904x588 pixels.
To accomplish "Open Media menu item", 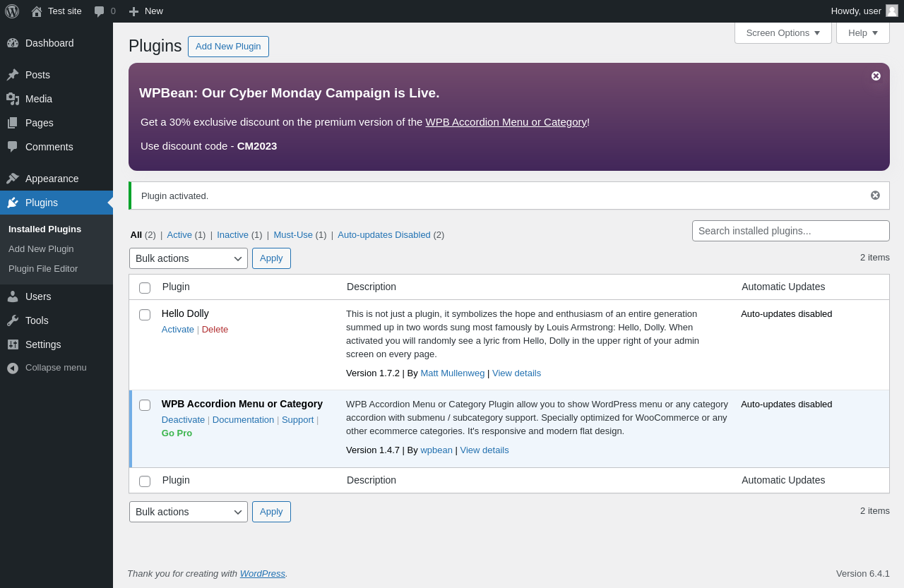I will 56,99.
